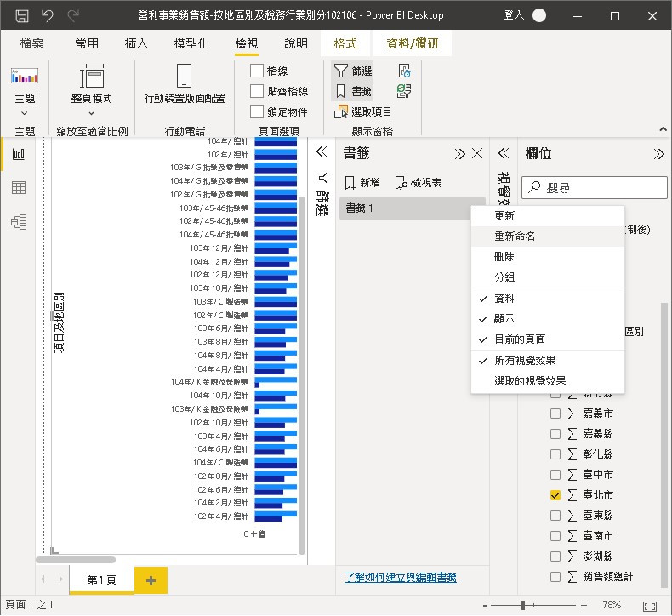
Task: Check the 澎湖縣 field checkbox
Action: tap(555, 556)
